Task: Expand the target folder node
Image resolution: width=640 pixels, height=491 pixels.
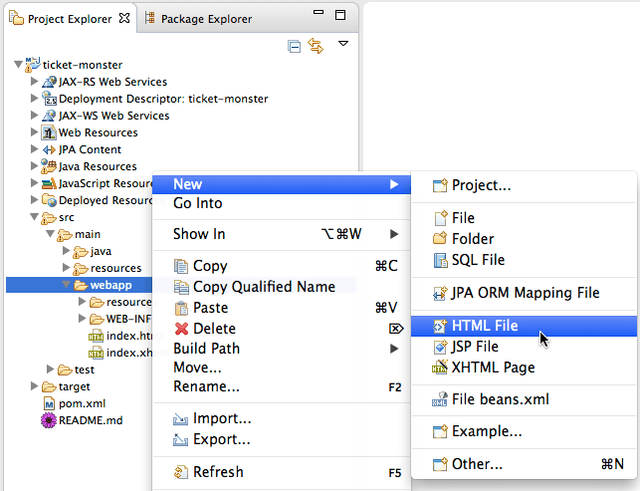Action: click(x=35, y=386)
